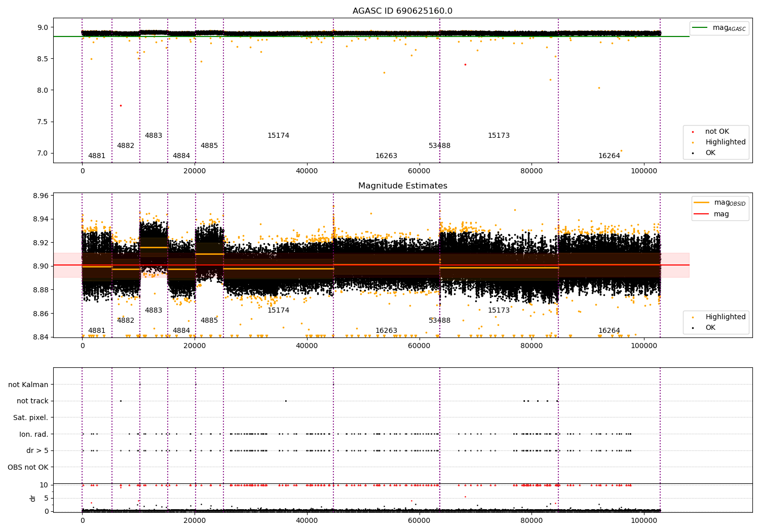Screen dimensions: 760x532
Task: Click the orange highlighted point near magnitude 7.0
Action: click(x=621, y=151)
